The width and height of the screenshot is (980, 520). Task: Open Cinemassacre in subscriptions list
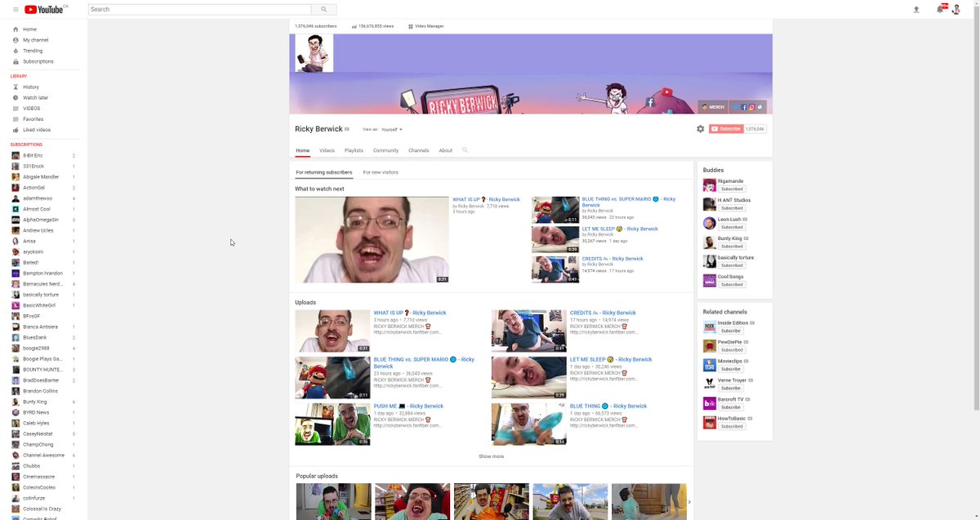click(38, 477)
